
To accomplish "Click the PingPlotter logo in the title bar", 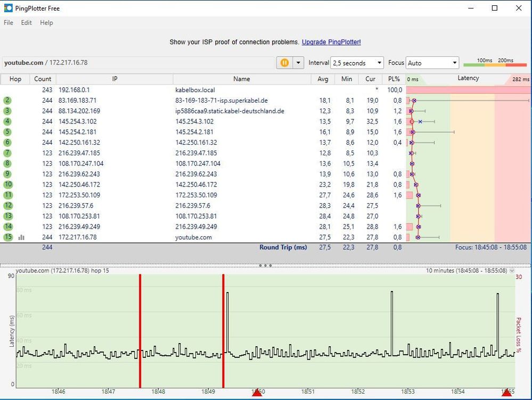I will click(x=8, y=8).
